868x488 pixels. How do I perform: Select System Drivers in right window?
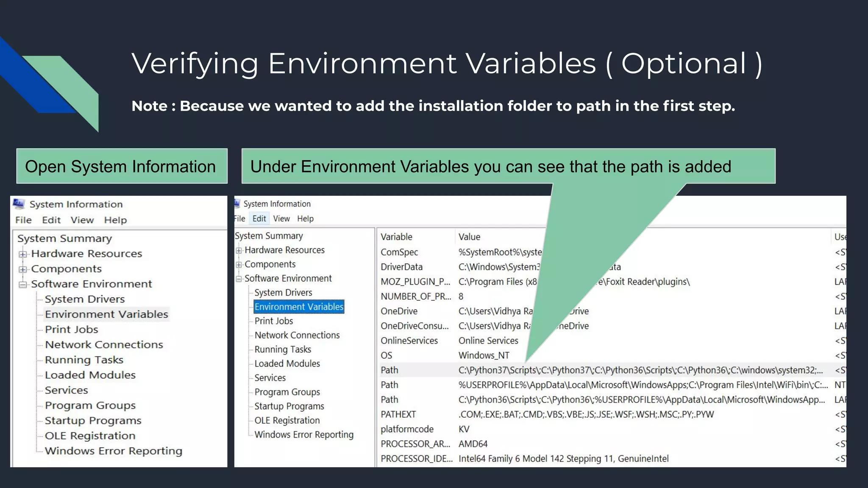(x=283, y=293)
